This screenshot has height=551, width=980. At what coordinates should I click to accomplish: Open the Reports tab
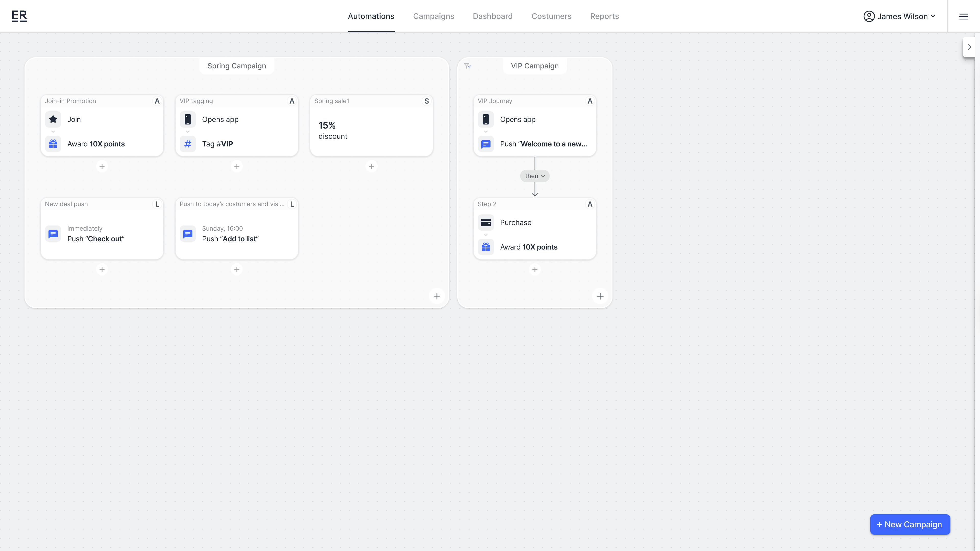[604, 16]
